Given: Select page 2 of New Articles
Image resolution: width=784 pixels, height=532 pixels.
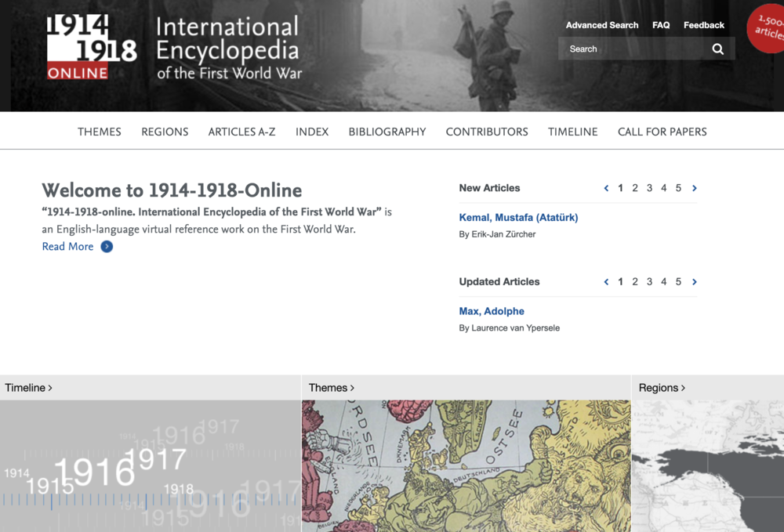Looking at the screenshot, I should [635, 188].
